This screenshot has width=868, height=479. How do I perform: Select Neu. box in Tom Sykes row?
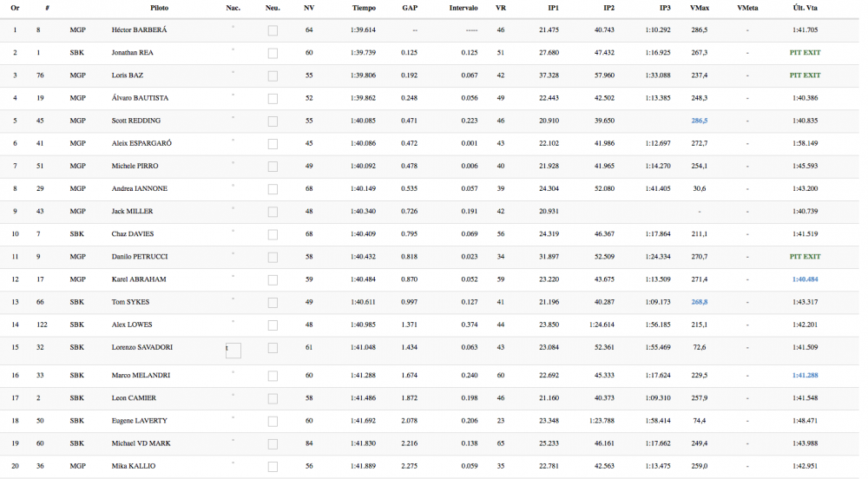click(x=273, y=302)
